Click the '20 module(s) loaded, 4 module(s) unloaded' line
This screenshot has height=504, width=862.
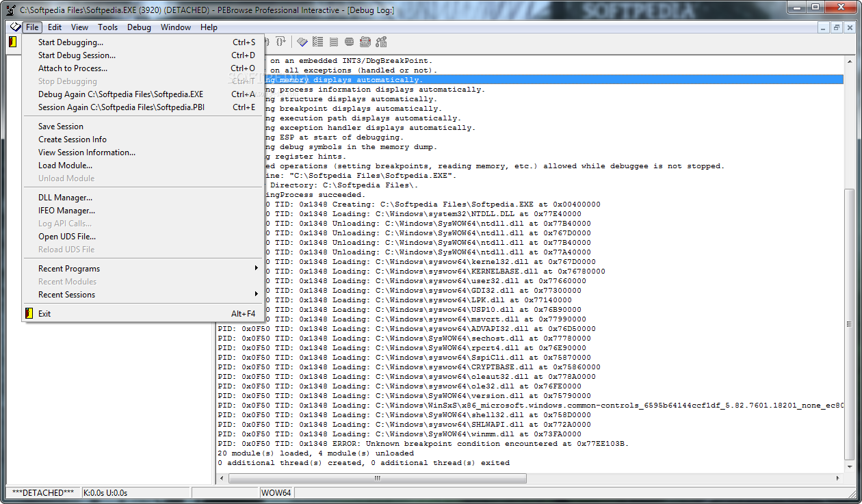pos(315,453)
